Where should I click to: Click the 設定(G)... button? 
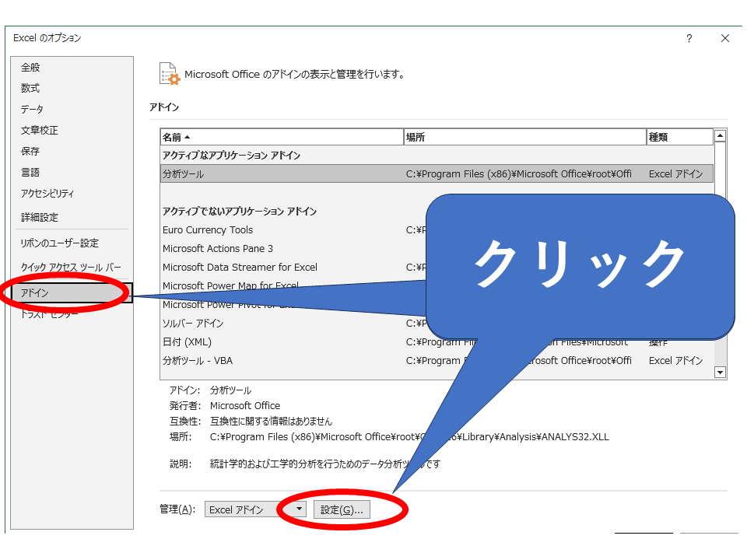342,510
